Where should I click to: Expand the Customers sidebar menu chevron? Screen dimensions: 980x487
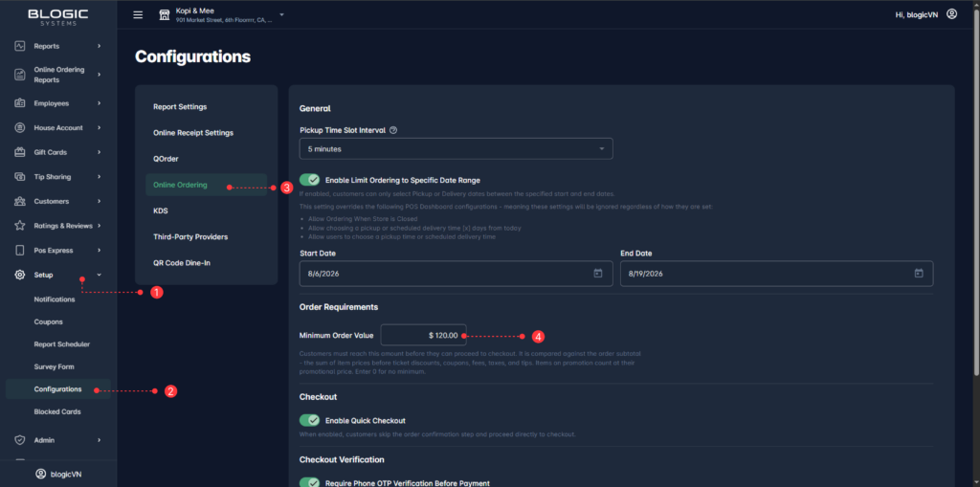[99, 201]
